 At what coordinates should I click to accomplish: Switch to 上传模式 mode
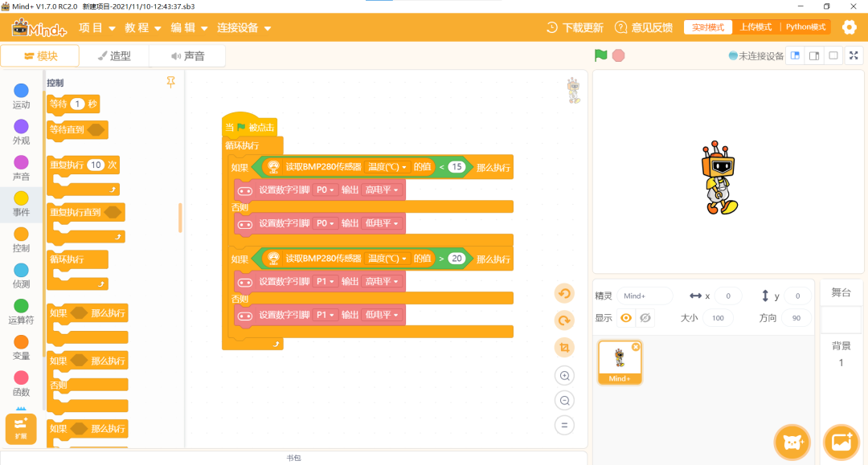coord(755,27)
